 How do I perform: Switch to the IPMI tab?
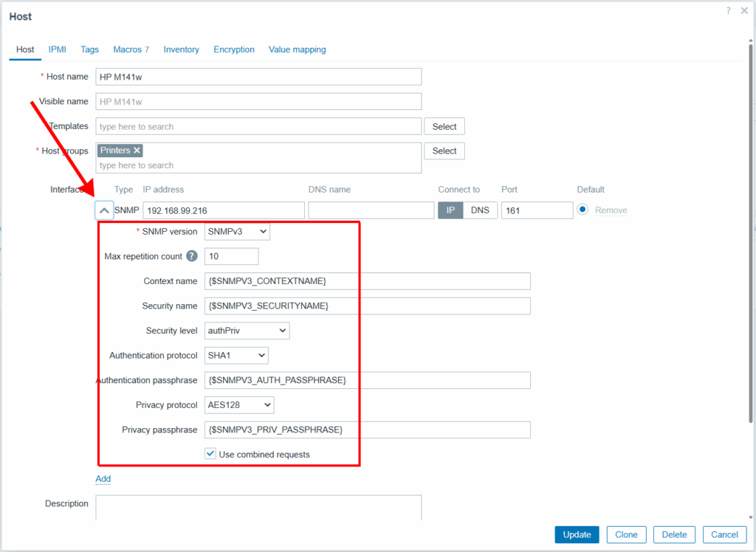click(58, 49)
